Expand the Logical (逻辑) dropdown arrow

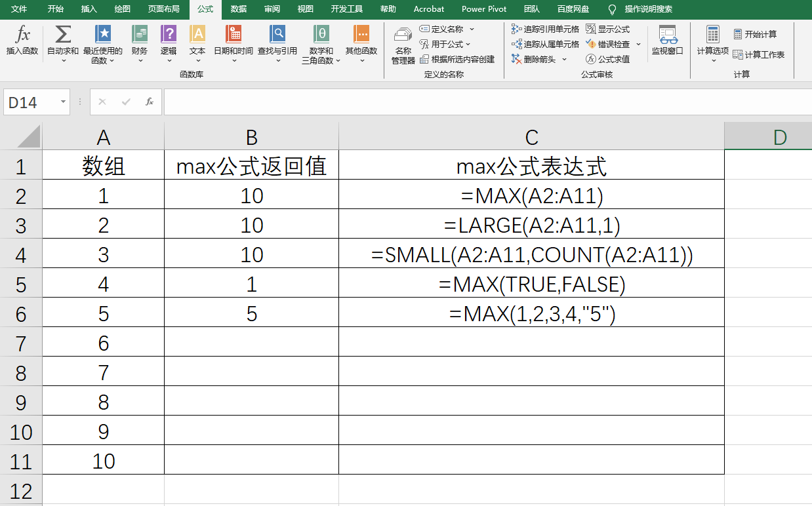point(169,61)
